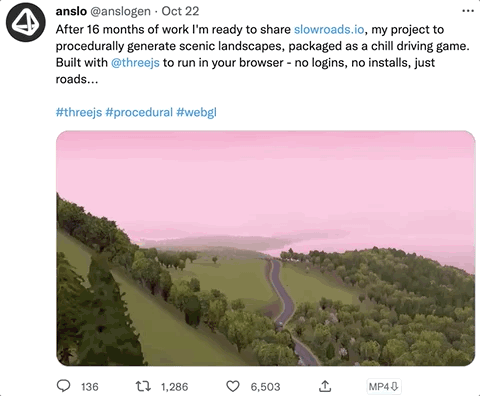This screenshot has width=480, height=396.
Task: Open the #webgl hashtag
Action: tap(196, 112)
